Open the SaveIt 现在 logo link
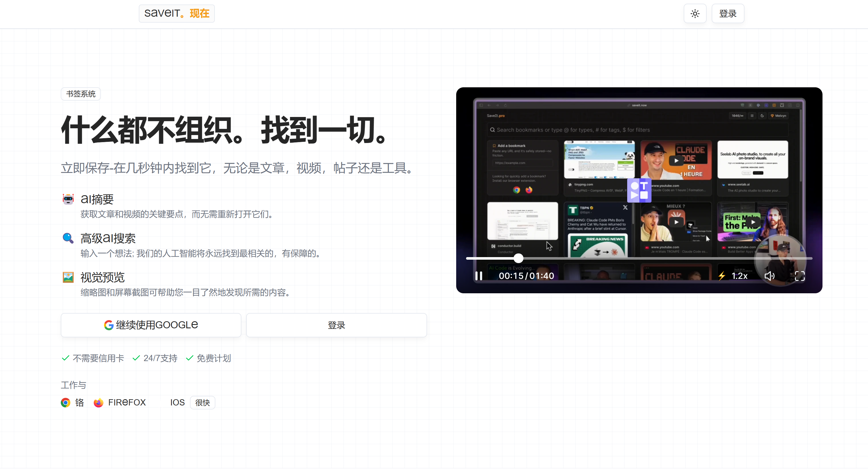868x471 pixels. click(x=177, y=14)
